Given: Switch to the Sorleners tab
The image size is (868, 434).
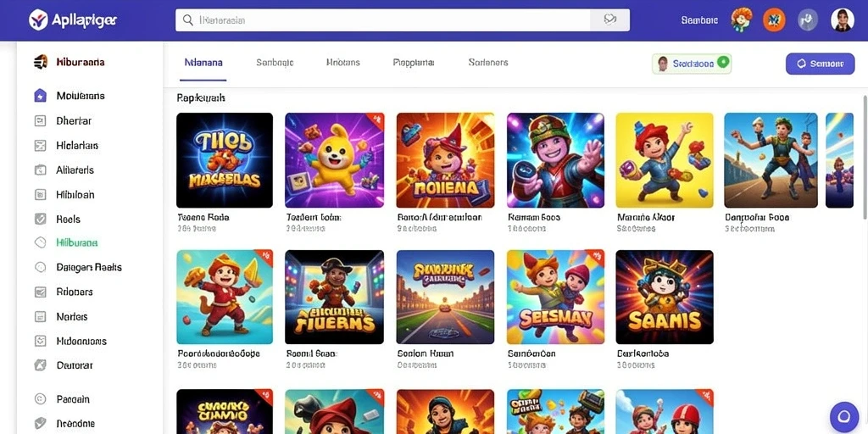Looking at the screenshot, I should pos(487,63).
